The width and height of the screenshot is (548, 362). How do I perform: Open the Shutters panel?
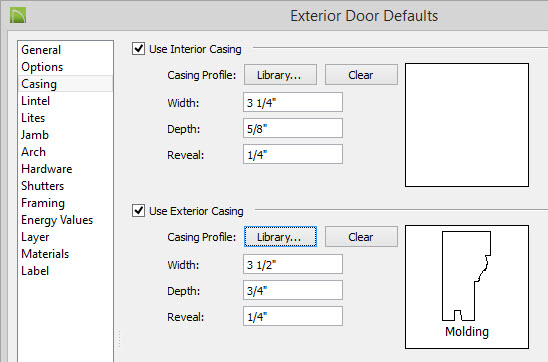point(65,186)
